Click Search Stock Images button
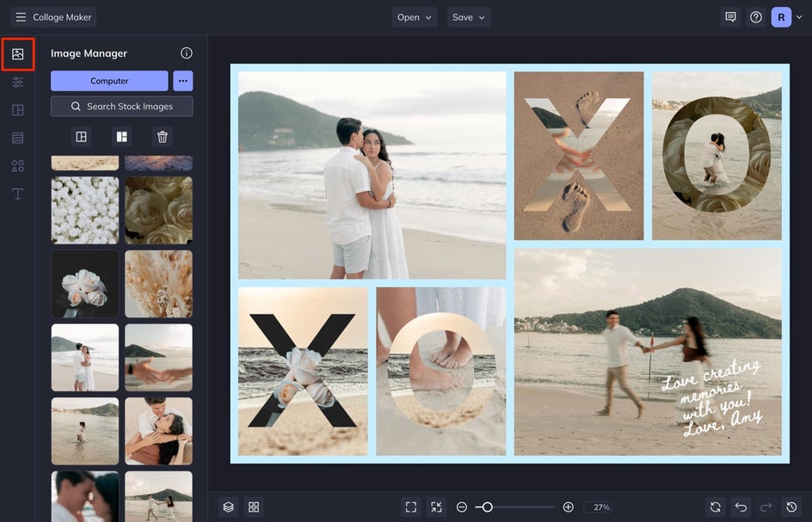 [x=121, y=107]
